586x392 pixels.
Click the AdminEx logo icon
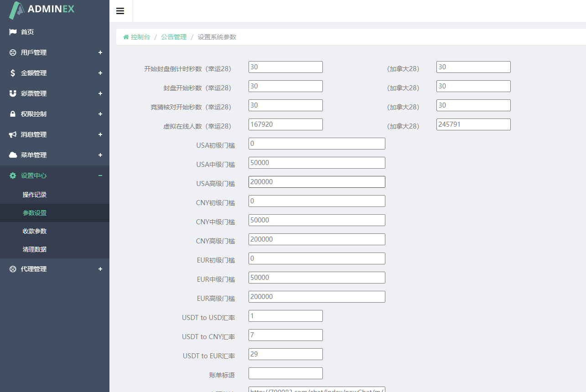(17, 10)
